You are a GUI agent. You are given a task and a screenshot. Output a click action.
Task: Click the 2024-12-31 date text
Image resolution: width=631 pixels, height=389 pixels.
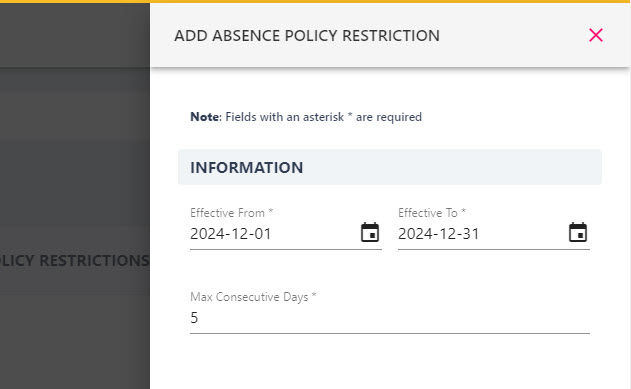tap(439, 234)
